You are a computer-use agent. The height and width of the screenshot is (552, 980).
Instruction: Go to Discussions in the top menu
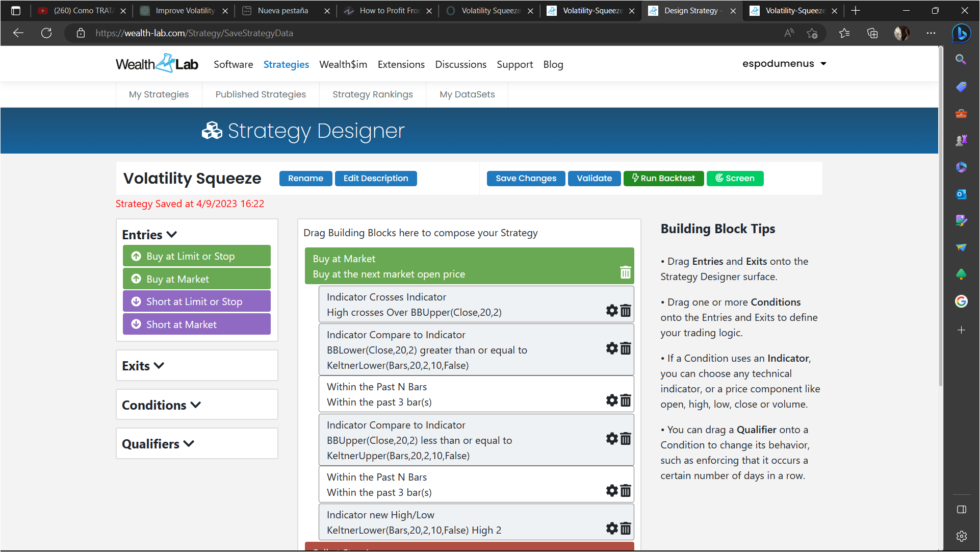460,65
